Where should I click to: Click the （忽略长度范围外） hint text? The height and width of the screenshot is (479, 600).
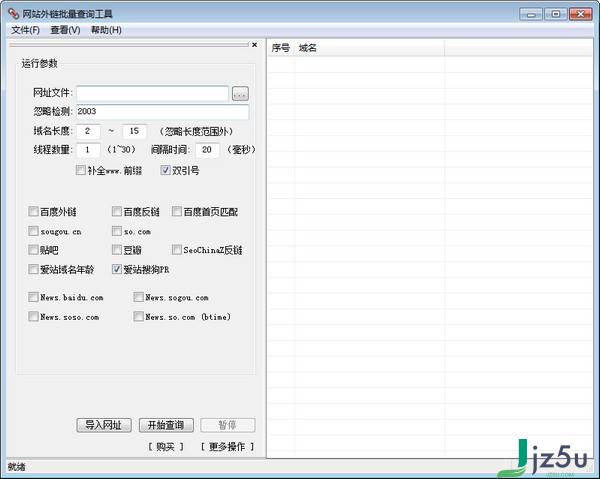click(x=196, y=132)
